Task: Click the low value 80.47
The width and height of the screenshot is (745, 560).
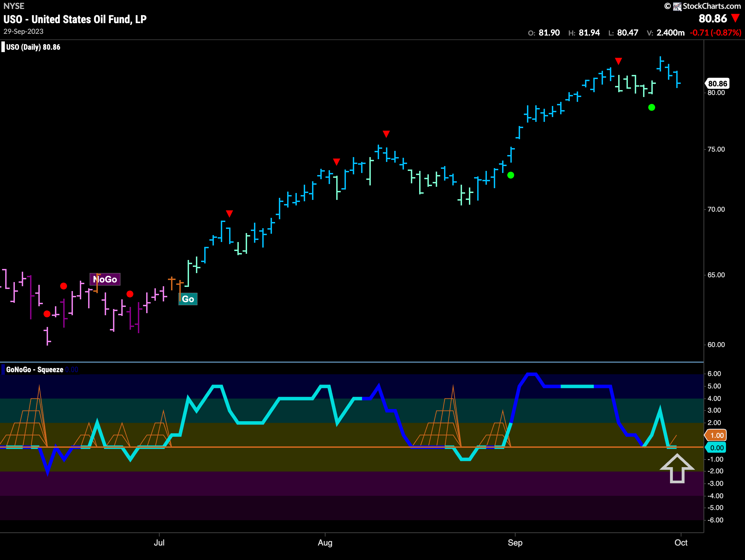Action: pyautogui.click(x=628, y=33)
